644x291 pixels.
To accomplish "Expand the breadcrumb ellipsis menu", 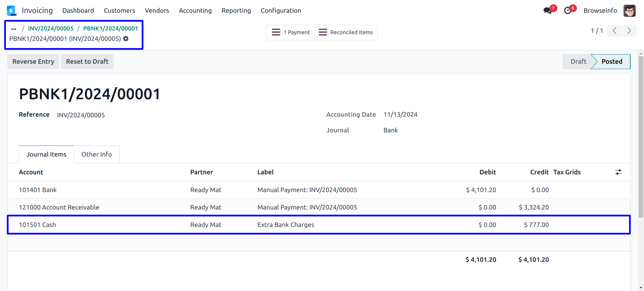I will tap(14, 29).
